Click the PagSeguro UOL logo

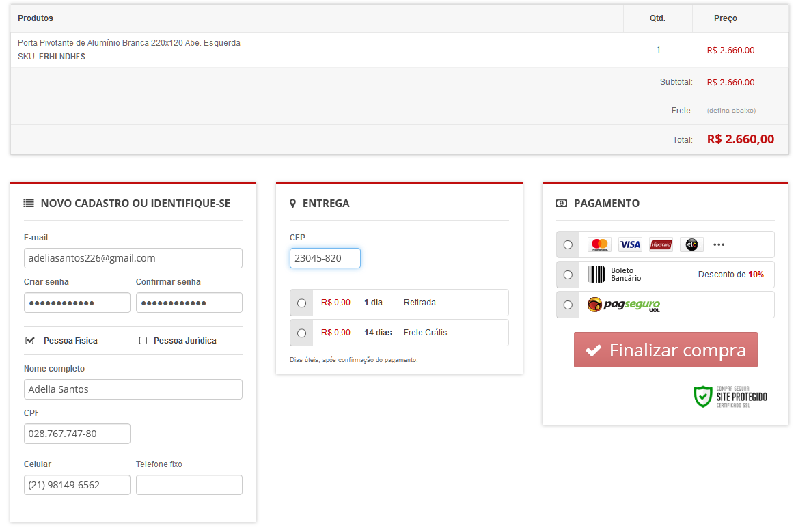click(x=623, y=305)
